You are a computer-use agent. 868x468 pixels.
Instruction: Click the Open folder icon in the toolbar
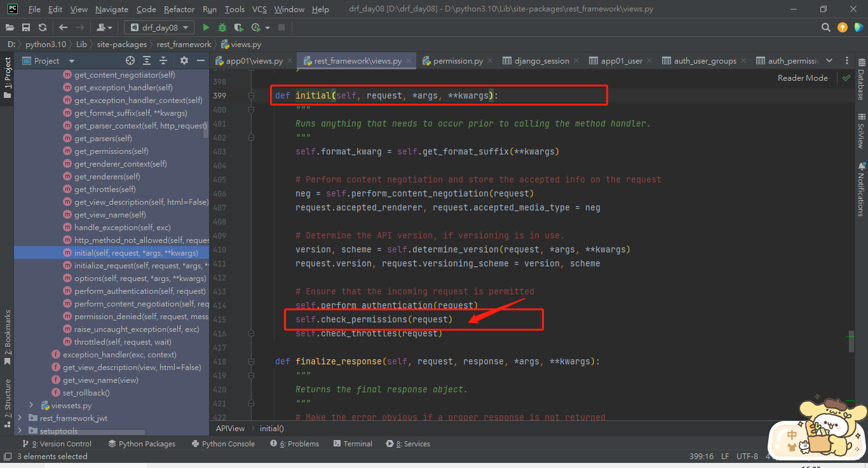[10, 27]
